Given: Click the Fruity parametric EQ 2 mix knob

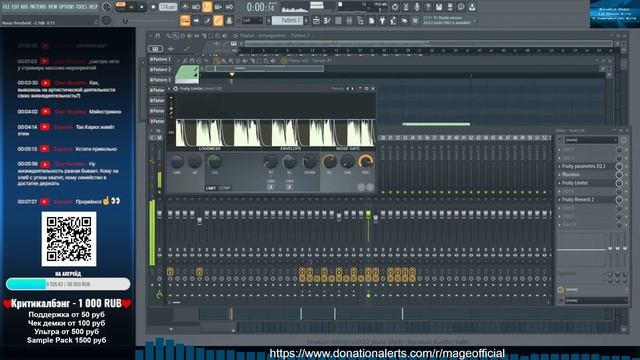Looking at the screenshot, I should [619, 167].
